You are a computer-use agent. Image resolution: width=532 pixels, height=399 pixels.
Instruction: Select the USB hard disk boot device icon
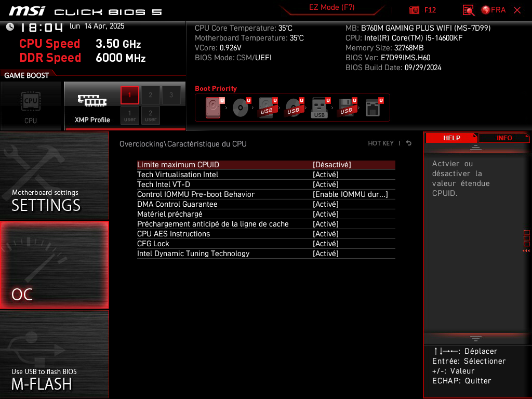(267, 108)
